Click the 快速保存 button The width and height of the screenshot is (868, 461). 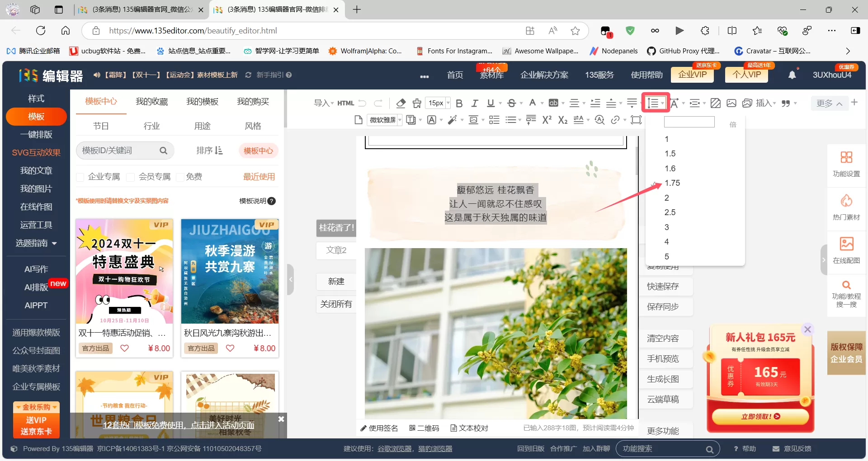663,286
